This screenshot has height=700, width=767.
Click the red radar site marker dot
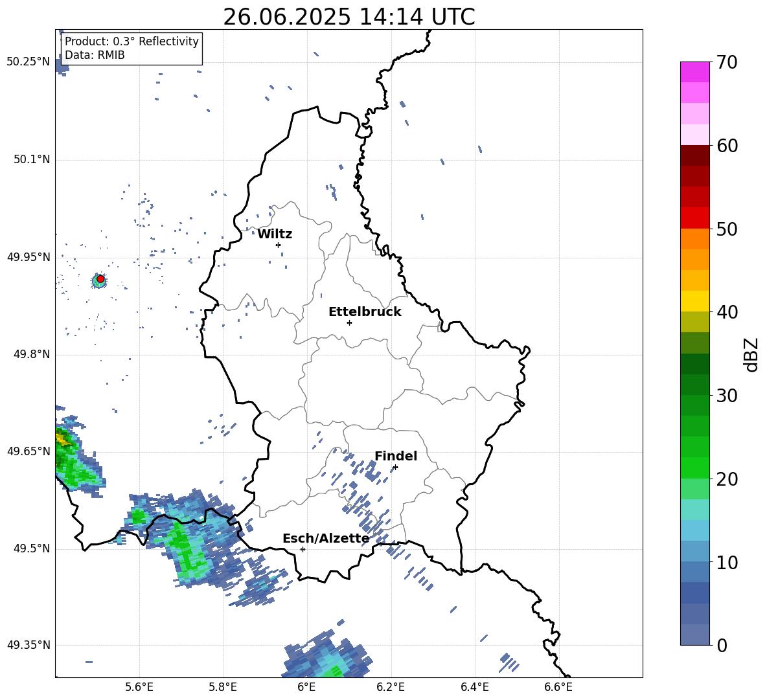pyautogui.click(x=100, y=279)
